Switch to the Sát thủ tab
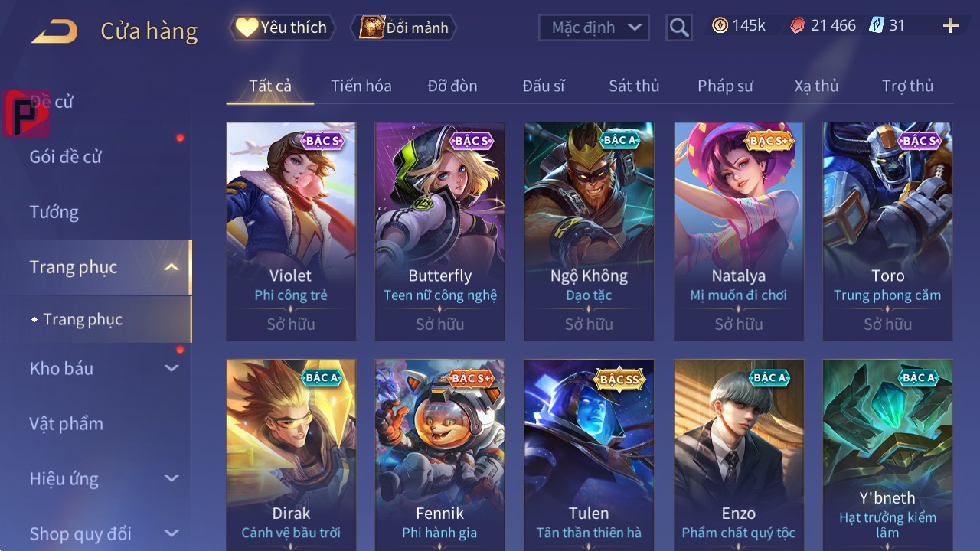980x551 pixels. click(x=634, y=86)
